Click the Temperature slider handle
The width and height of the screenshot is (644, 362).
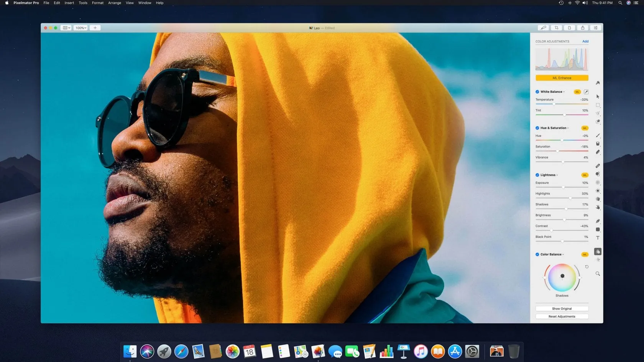[x=554, y=104]
